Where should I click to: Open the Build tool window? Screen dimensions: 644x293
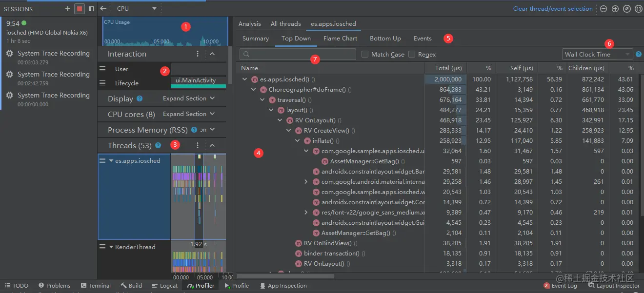(132, 286)
